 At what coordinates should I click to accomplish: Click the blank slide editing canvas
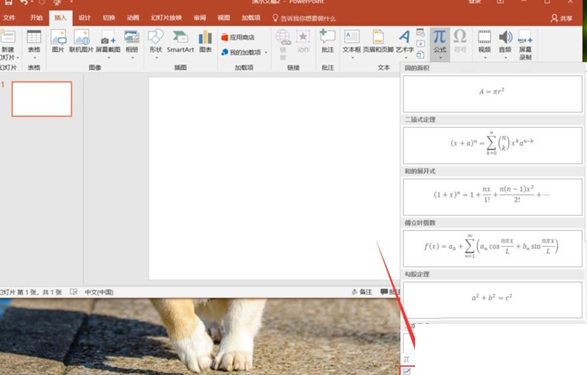point(274,178)
